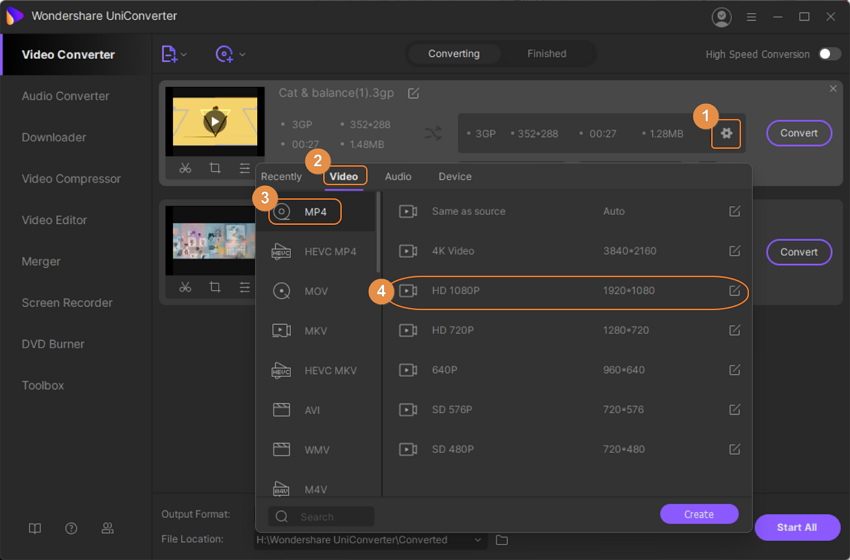This screenshot has width=850, height=560.
Task: Open the user account icon
Action: tap(721, 17)
